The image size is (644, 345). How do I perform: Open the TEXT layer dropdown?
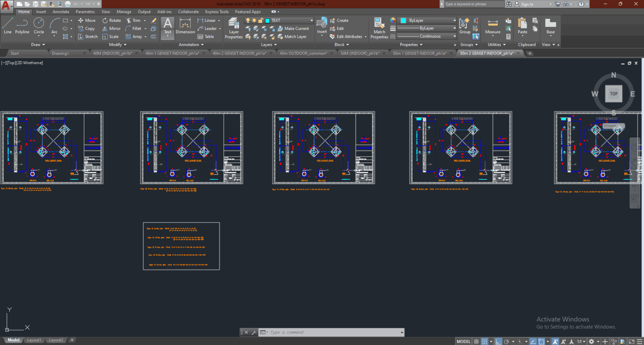point(311,20)
